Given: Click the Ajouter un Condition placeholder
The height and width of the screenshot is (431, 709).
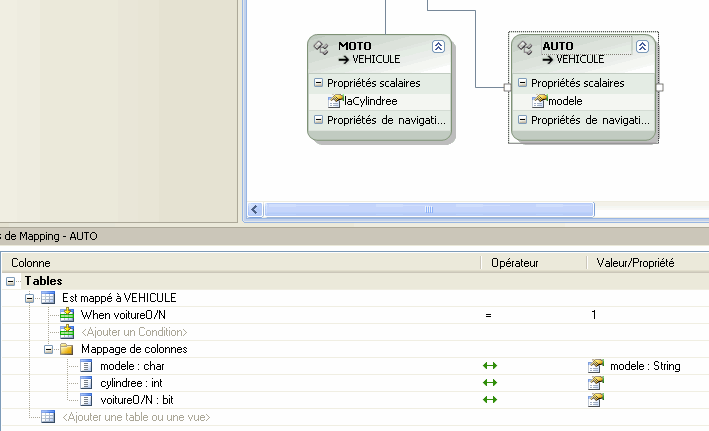Looking at the screenshot, I should click(x=134, y=332).
